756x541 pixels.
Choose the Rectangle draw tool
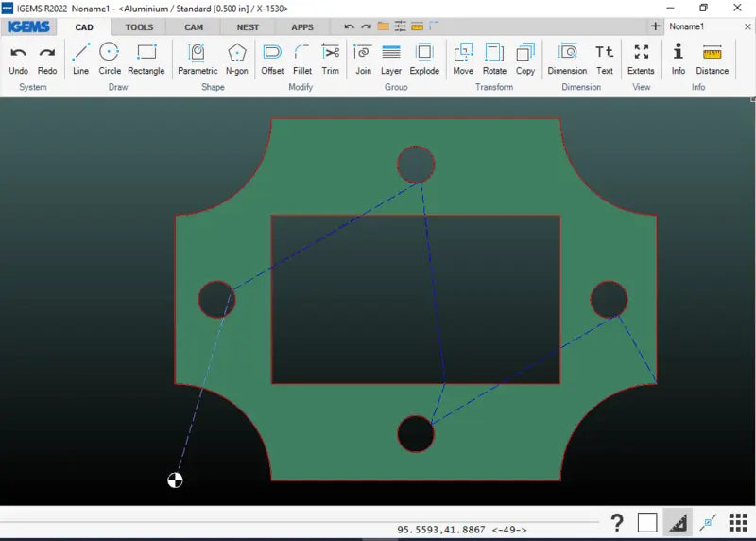coord(146,58)
